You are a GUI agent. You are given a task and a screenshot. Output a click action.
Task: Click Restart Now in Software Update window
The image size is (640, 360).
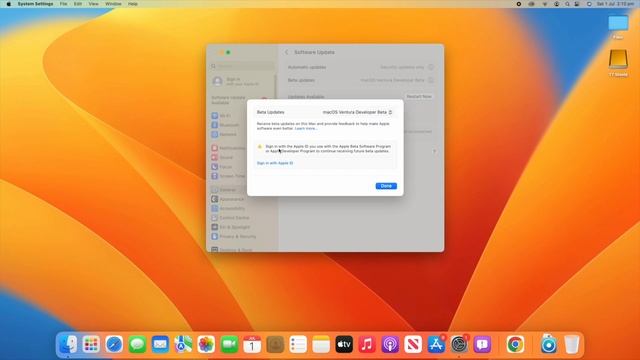(x=419, y=97)
